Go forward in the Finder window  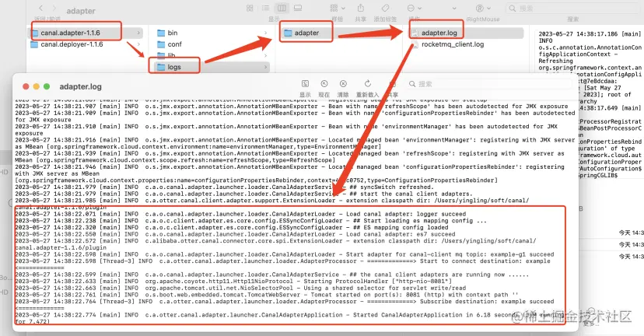(x=54, y=8)
